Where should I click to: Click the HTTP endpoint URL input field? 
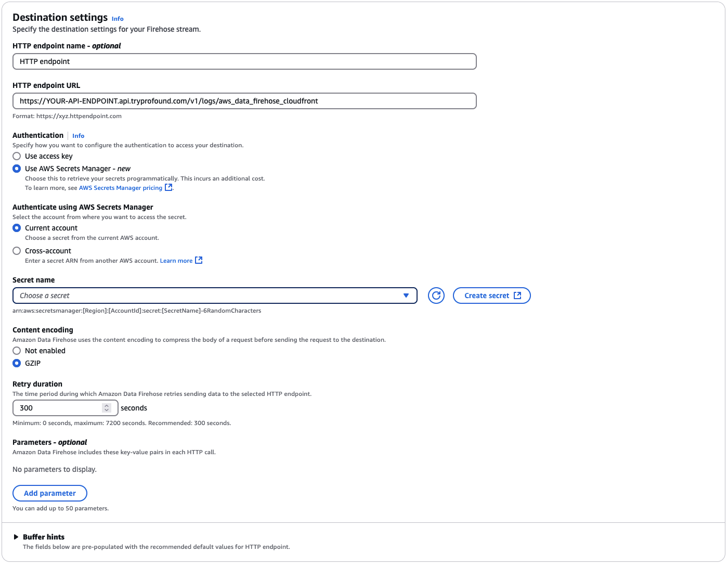click(x=244, y=101)
